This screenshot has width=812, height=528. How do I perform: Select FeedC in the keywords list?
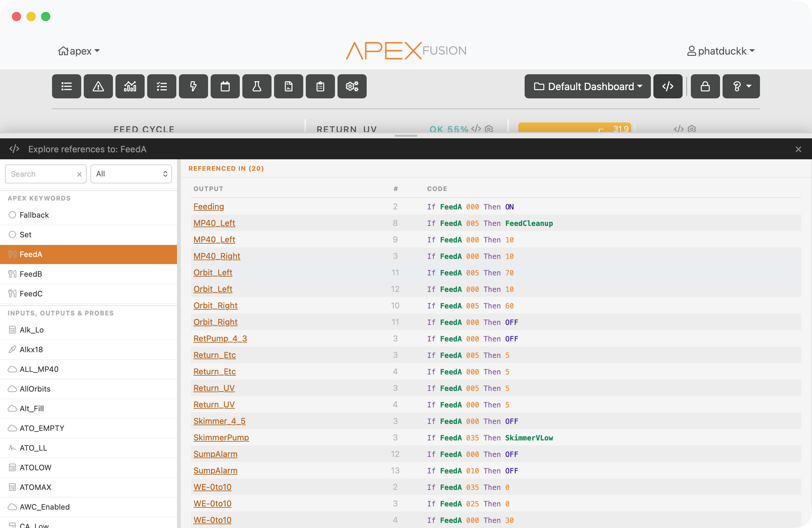click(x=88, y=294)
